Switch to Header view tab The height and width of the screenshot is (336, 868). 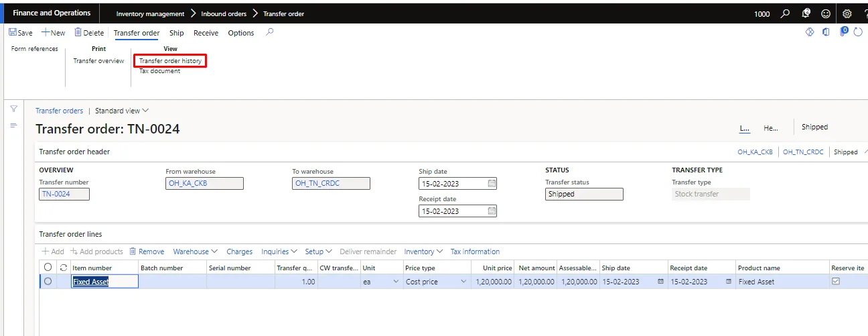[x=771, y=127]
